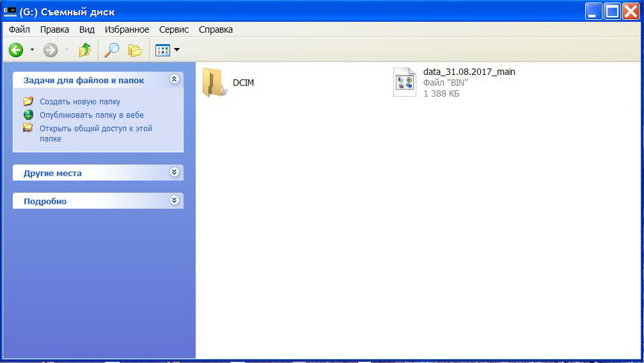The height and width of the screenshot is (363, 644).
Task: Open the Back button history dropdown arrow
Action: pyautogui.click(x=32, y=50)
